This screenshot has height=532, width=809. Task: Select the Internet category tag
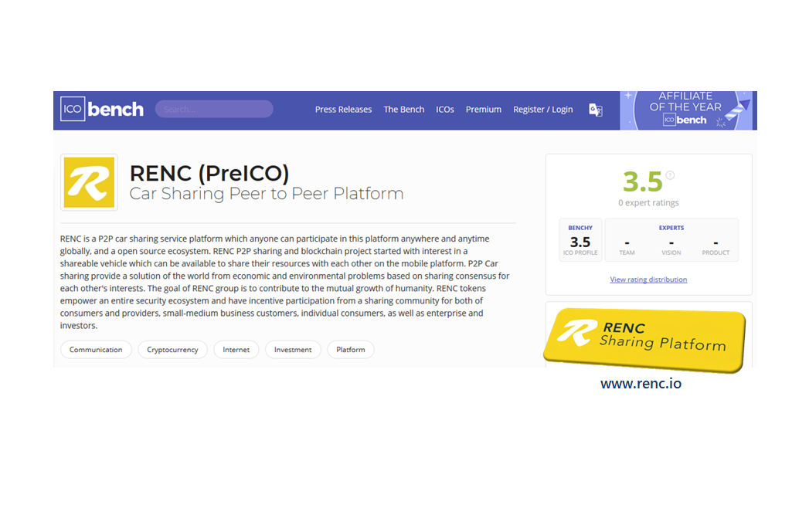(236, 350)
